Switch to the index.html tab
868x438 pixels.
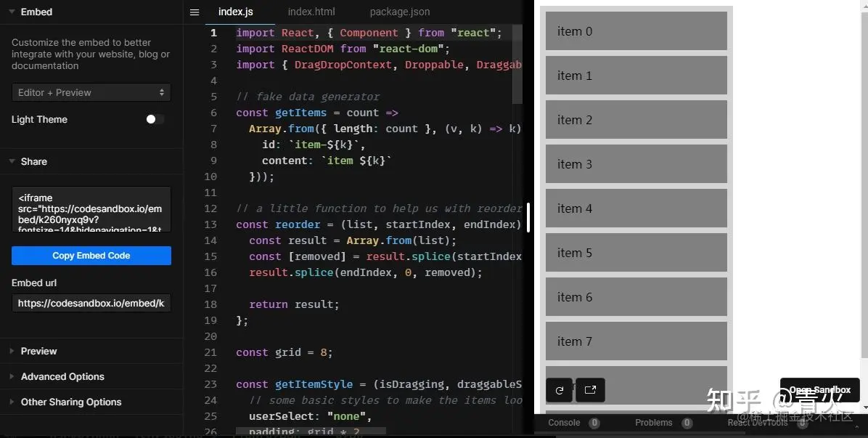click(311, 12)
